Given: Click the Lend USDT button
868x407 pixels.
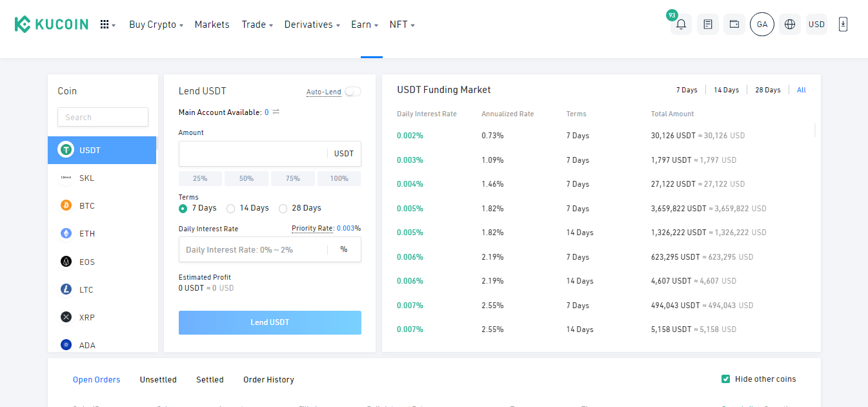Looking at the screenshot, I should pyautogui.click(x=270, y=322).
